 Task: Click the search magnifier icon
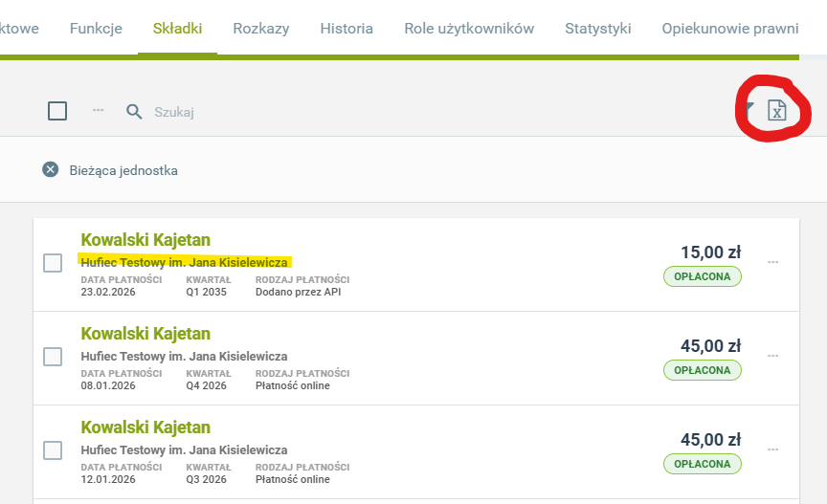coord(134,112)
